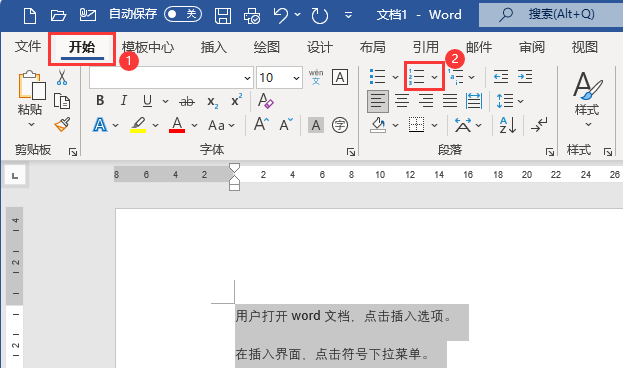Decrease paragraph indent
Viewport: 623px width, 368px height.
click(x=501, y=77)
